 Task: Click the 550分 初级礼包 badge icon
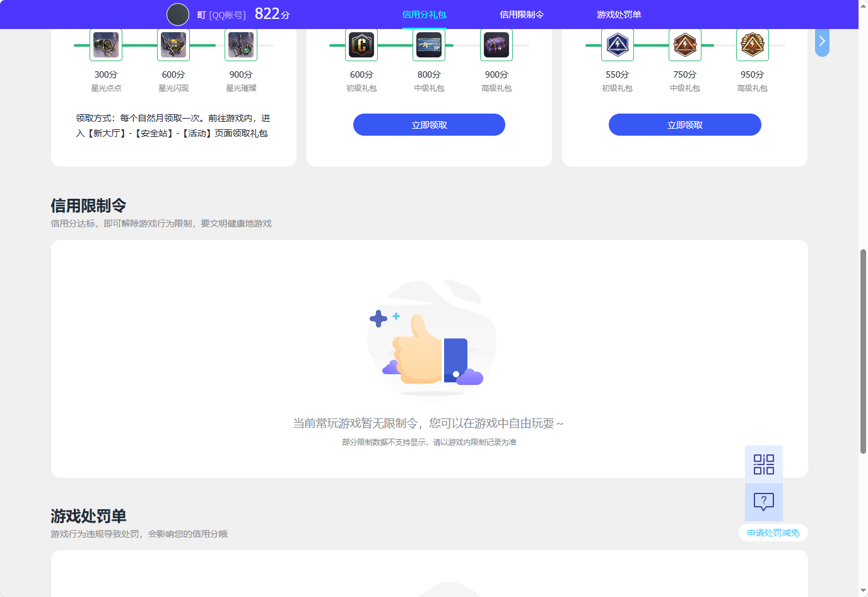(x=618, y=45)
